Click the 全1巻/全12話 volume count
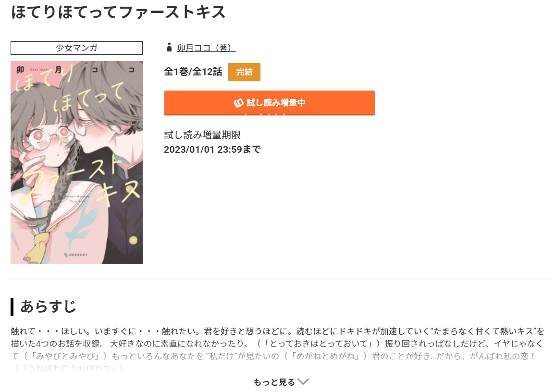Image resolution: width=555 pixels, height=392 pixels. click(193, 72)
